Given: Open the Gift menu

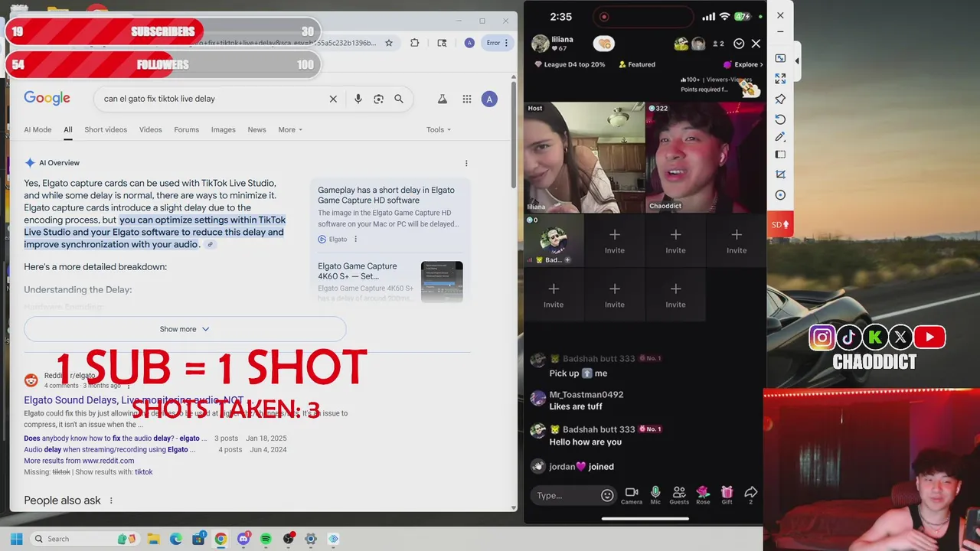Looking at the screenshot, I should pyautogui.click(x=727, y=495).
